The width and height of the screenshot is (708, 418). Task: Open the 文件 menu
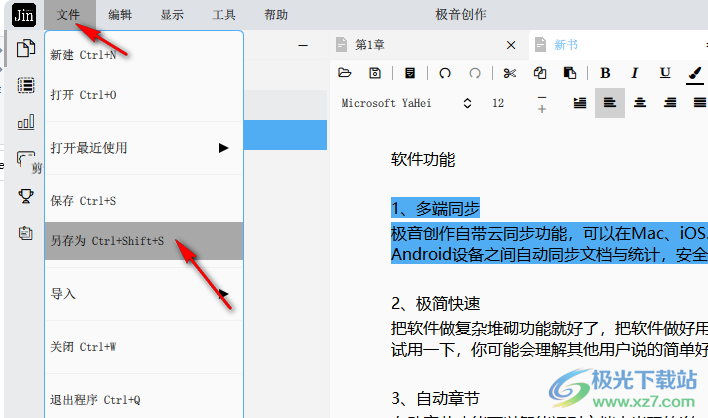[69, 15]
